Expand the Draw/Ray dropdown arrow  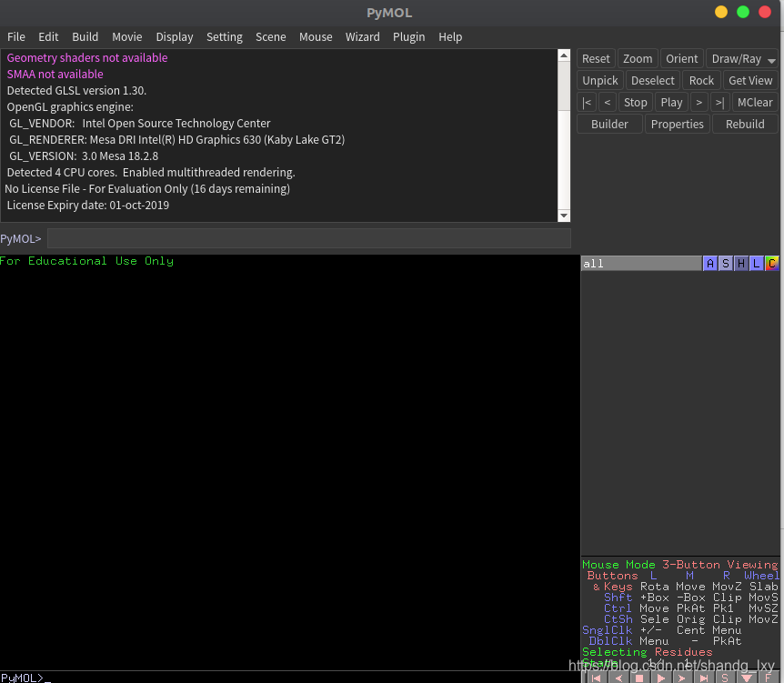point(771,60)
